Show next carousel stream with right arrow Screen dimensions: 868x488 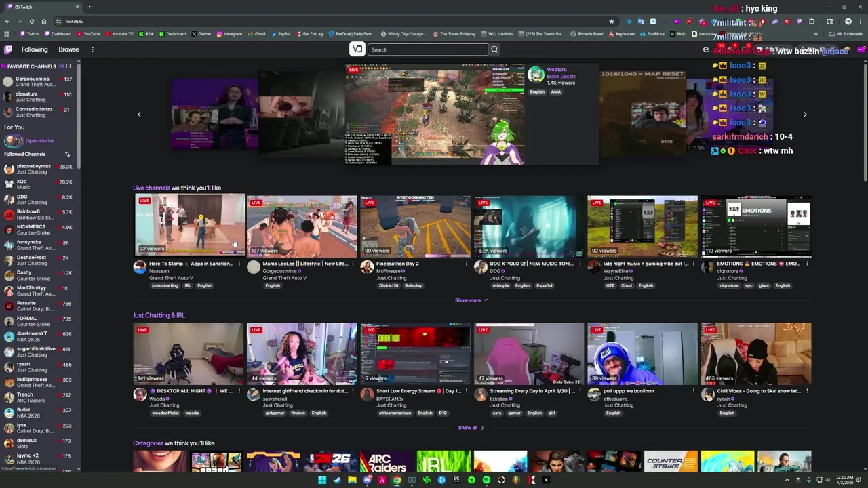805,115
